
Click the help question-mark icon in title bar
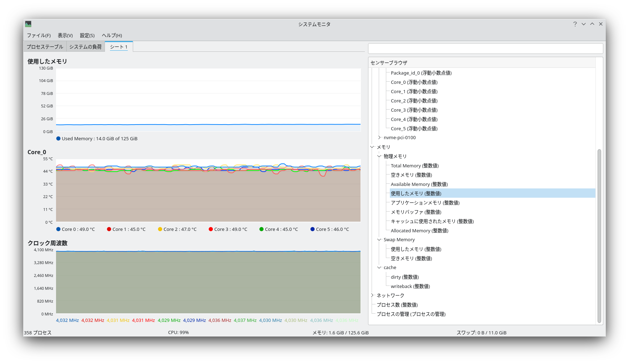[x=575, y=24]
